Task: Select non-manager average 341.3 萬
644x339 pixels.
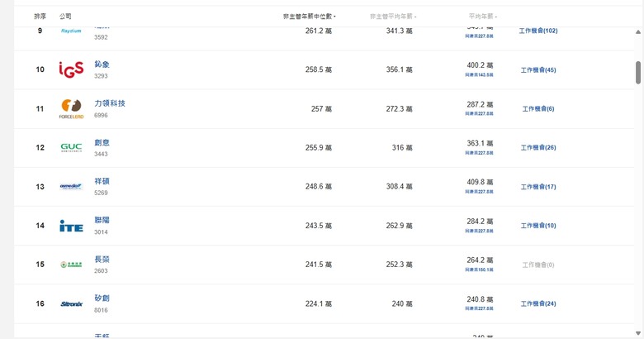Action: 400,31
